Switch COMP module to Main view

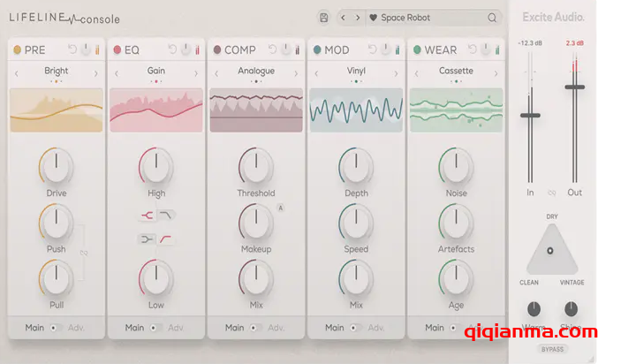234,328
